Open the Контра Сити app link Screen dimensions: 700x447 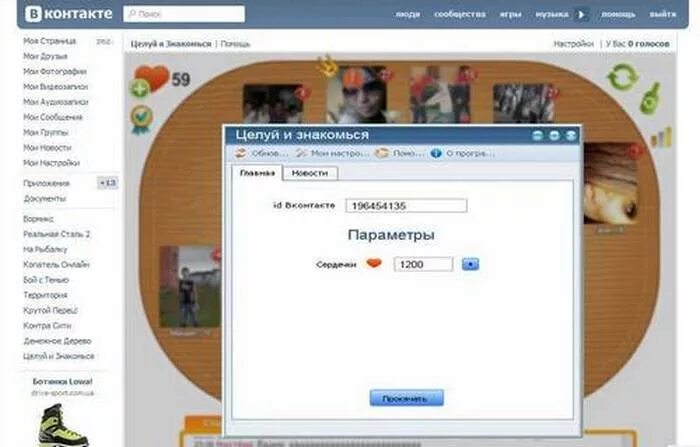[47, 326]
